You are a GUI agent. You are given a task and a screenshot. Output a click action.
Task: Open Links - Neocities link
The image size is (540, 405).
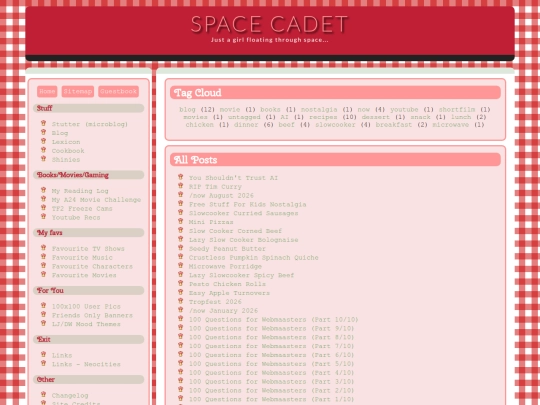coord(86,364)
